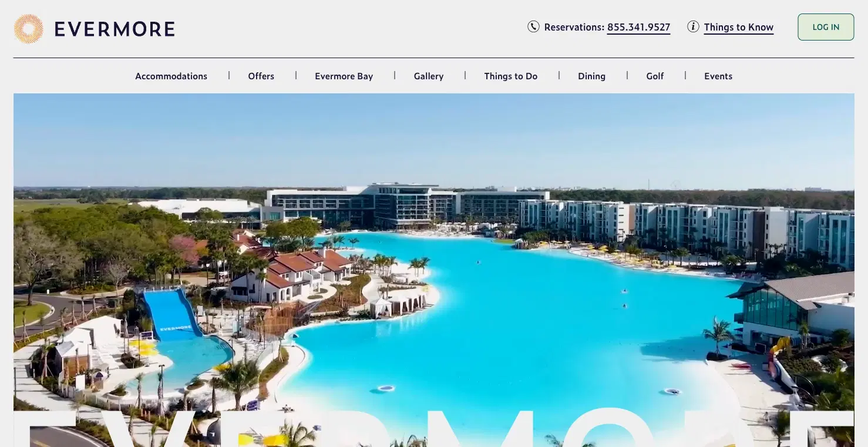This screenshot has height=447, width=868.
Task: Click the 'Reservations:' label text
Action: pyautogui.click(x=574, y=27)
